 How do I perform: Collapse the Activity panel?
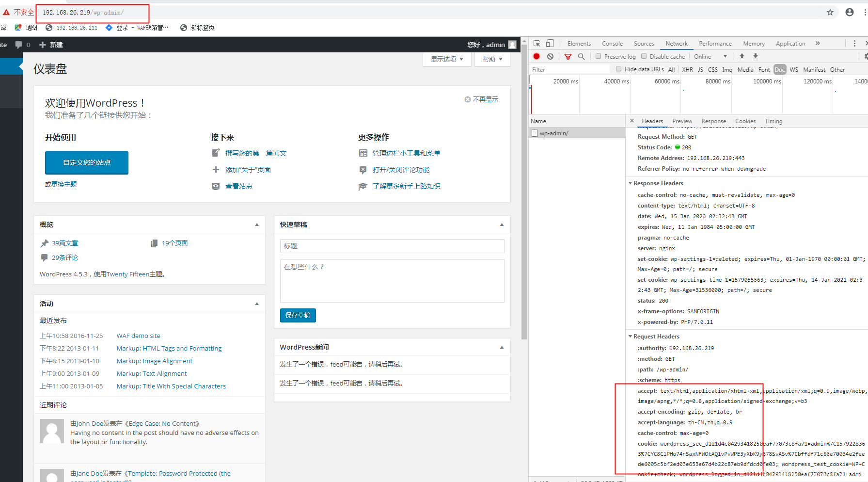pos(257,304)
